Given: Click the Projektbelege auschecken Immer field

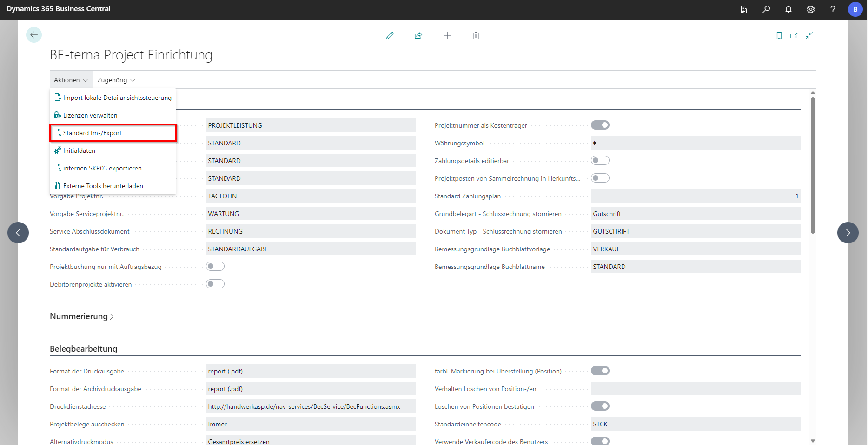Looking at the screenshot, I should pyautogui.click(x=311, y=424).
